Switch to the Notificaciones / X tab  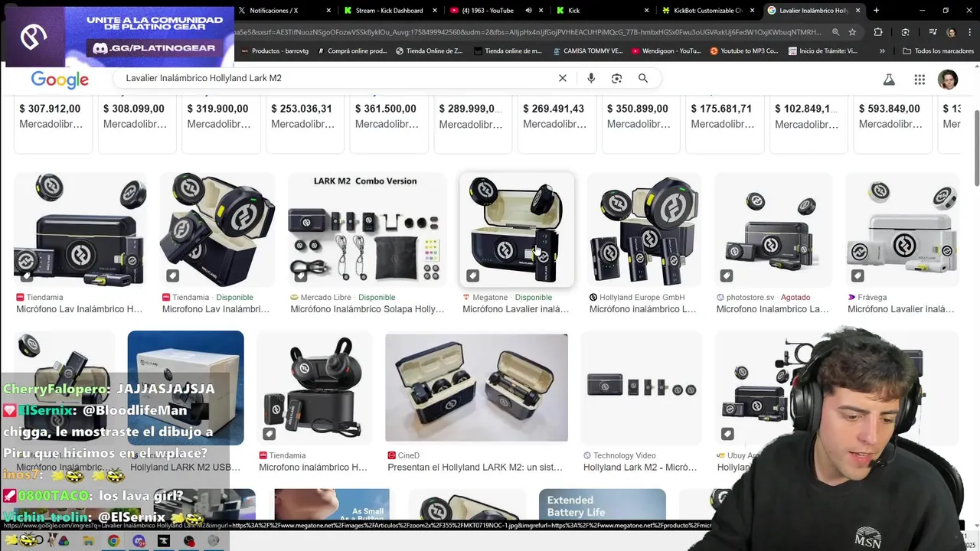283,11
